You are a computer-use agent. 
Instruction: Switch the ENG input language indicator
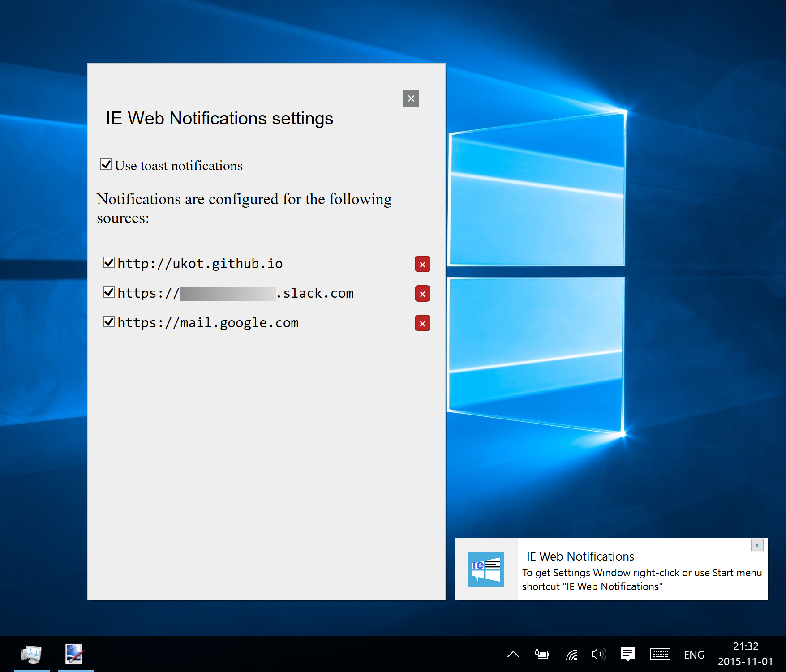tap(694, 655)
